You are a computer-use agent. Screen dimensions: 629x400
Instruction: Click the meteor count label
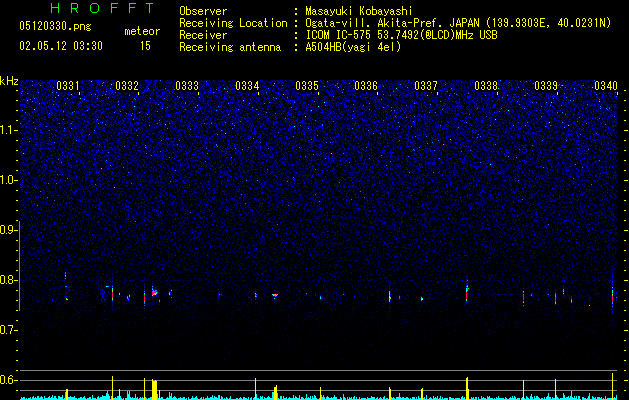[142, 31]
